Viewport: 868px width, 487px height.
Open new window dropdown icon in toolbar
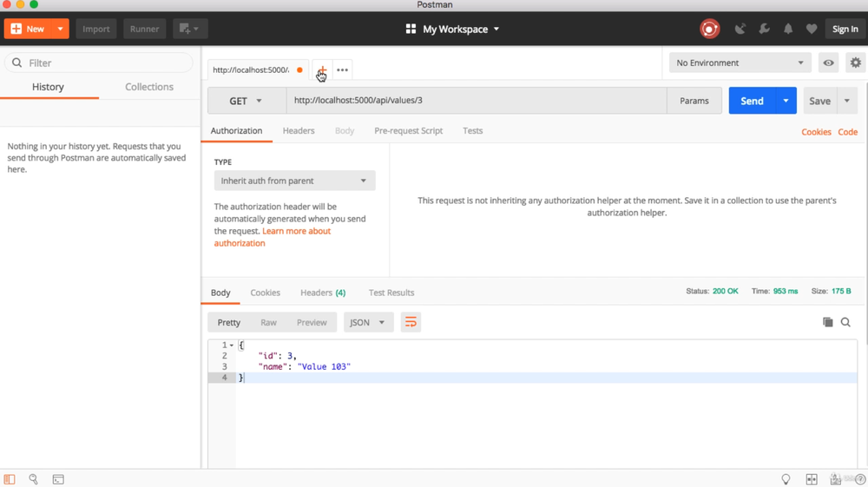(189, 29)
